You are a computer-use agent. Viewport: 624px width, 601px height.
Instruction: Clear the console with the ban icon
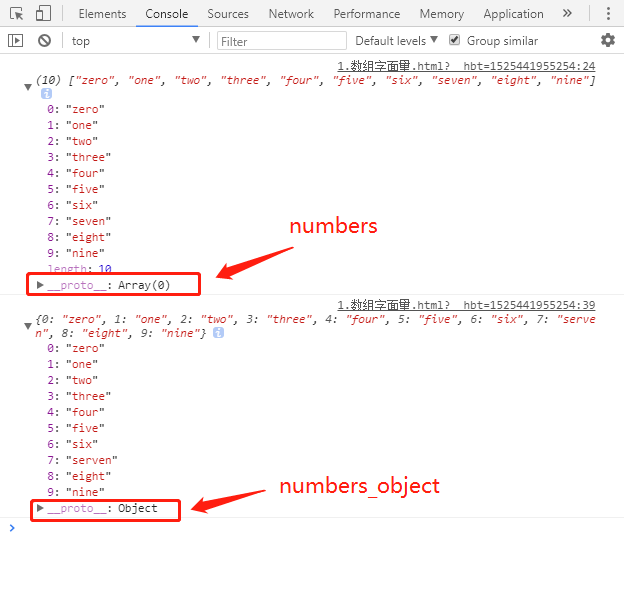click(45, 41)
